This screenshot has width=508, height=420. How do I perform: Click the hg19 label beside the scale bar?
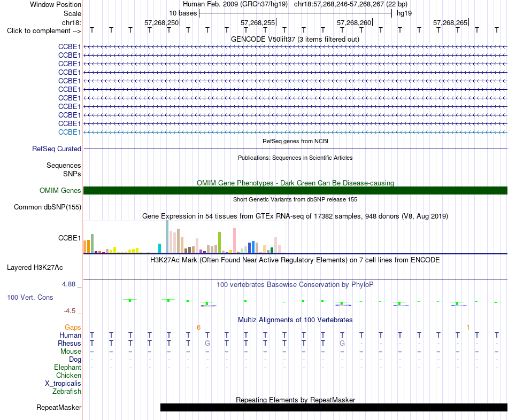[404, 13]
